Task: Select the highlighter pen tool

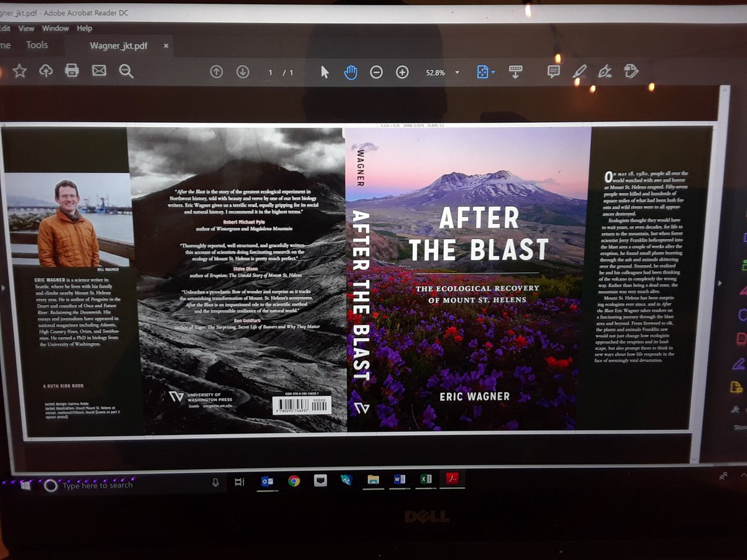Action: [580, 71]
